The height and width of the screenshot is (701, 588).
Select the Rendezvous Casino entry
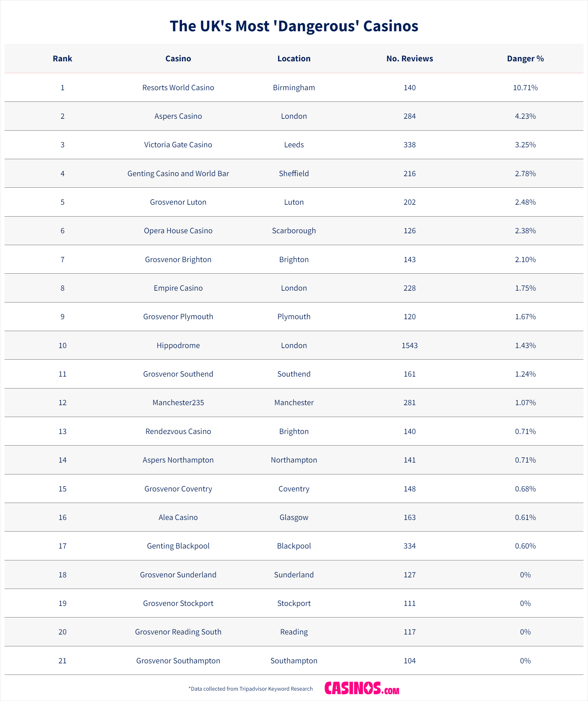pos(178,431)
